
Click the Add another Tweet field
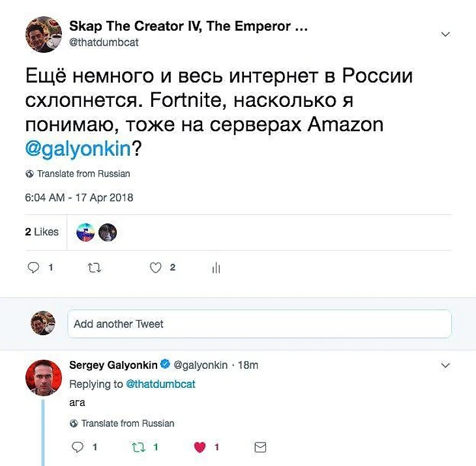point(260,324)
